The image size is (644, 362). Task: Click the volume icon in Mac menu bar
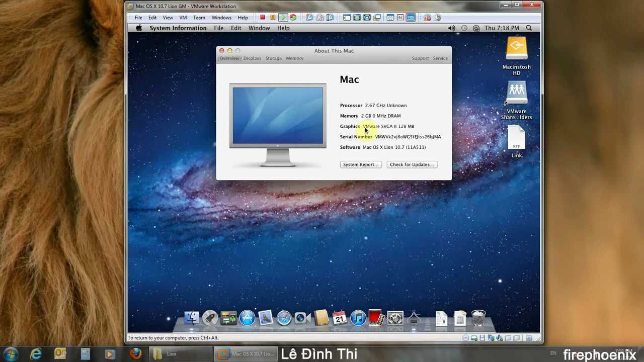coord(451,28)
